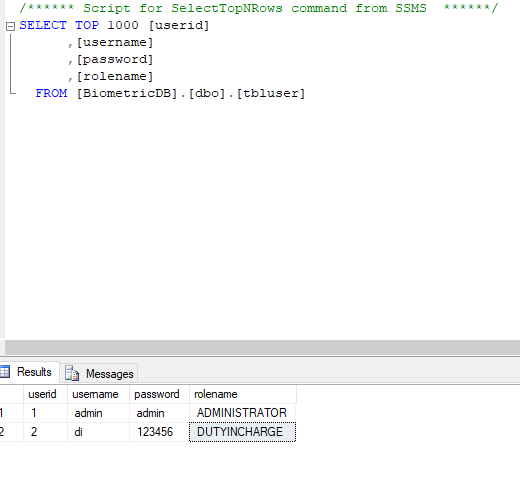Screen dimensions: 520x494
Task: Place cursor on the SELECT keyword
Action: pos(43,25)
